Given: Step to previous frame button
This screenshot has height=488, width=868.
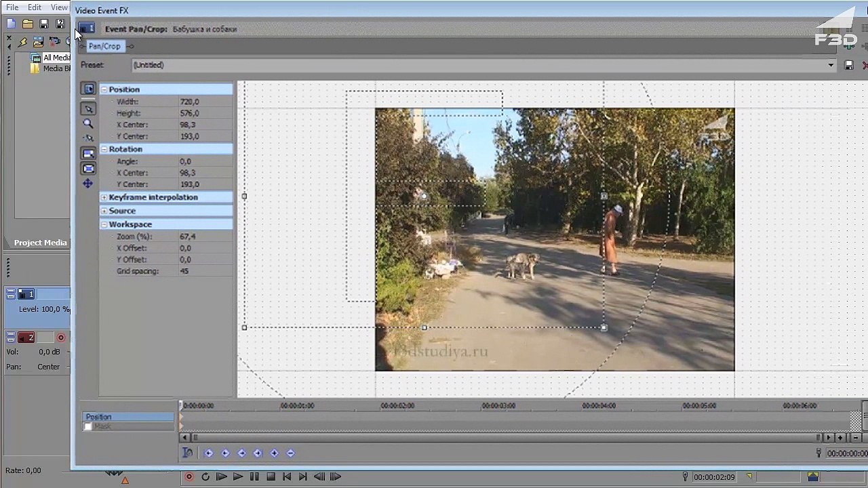Looking at the screenshot, I should 319,476.
